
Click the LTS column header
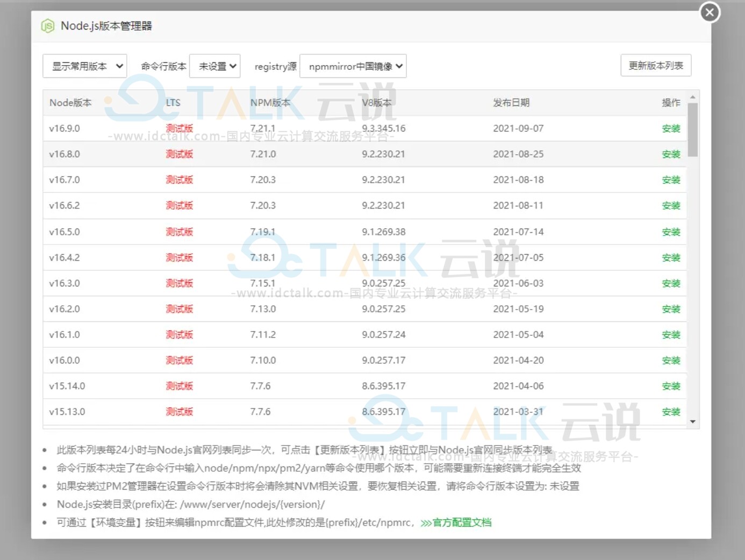coord(173,103)
